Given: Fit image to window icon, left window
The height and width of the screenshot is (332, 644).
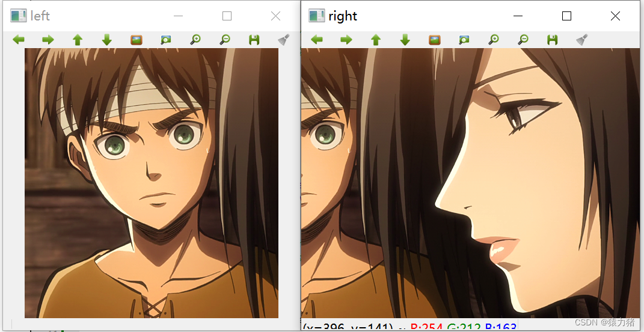Looking at the screenshot, I should tap(165, 40).
